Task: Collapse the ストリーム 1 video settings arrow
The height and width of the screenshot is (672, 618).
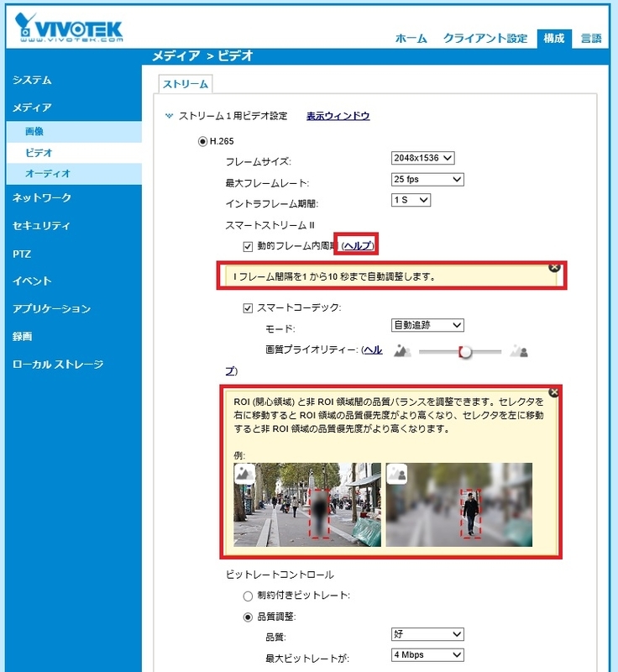Action: point(169,116)
